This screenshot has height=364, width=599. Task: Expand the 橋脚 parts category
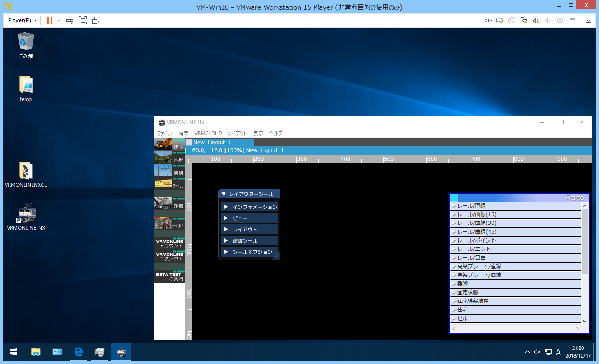(516, 284)
